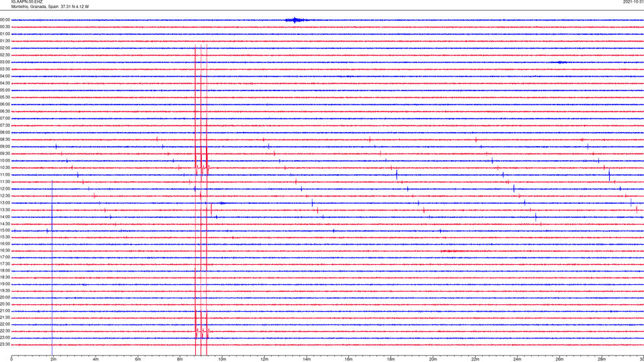
Task: Click the 13:00 time label
Action: click(x=5, y=202)
